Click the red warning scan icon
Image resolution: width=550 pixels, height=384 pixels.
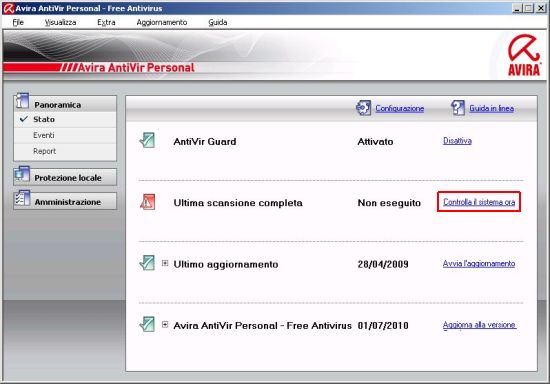tap(147, 202)
